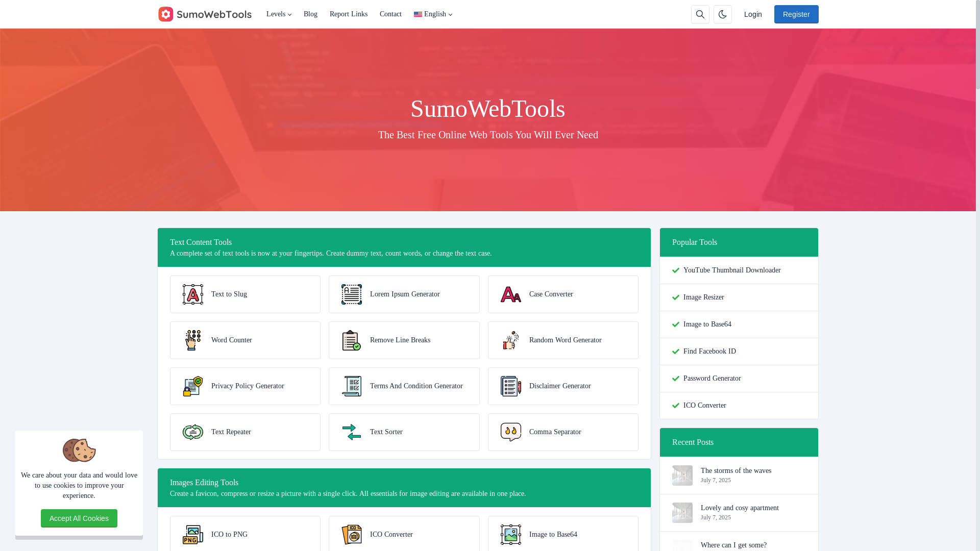Open Text to Slug tool link

pyautogui.click(x=229, y=294)
